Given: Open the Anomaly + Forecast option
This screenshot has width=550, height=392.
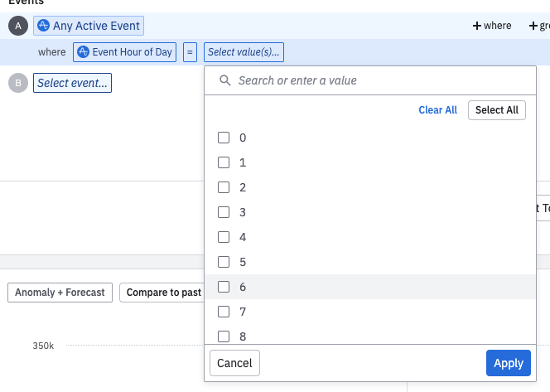Looking at the screenshot, I should click(x=60, y=293).
